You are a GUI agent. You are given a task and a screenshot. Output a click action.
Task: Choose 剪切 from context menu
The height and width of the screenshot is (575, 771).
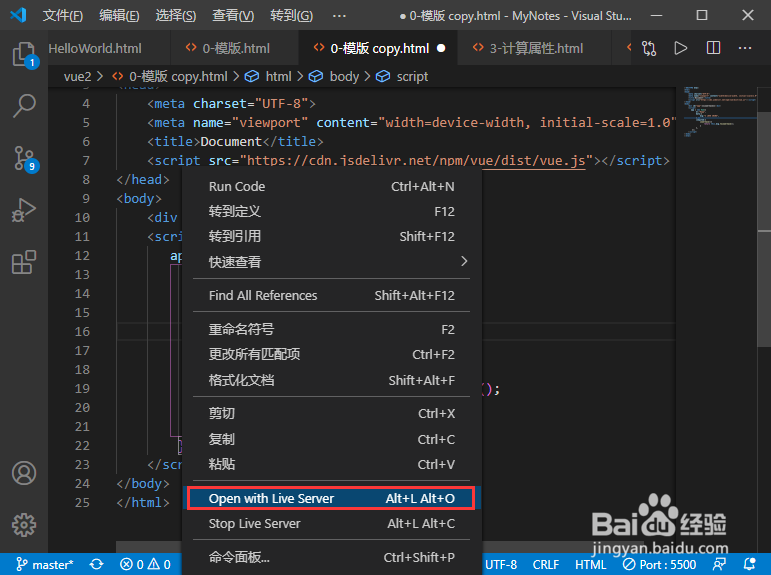pyautogui.click(x=331, y=414)
